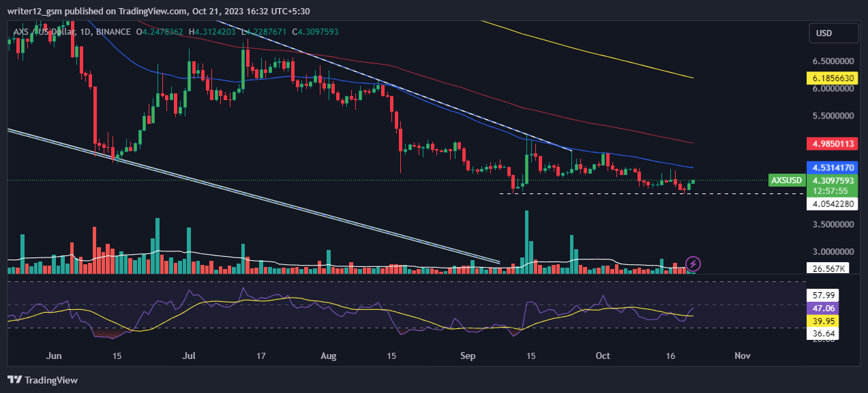Click the Jul label on time axis
Viewport: 868px width, 393px height.
(x=190, y=356)
